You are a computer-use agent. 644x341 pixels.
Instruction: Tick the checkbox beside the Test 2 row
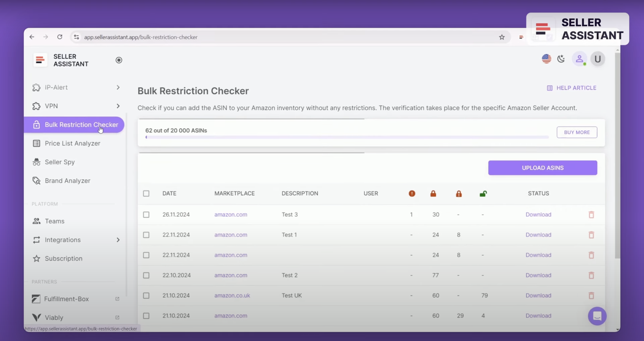click(146, 275)
